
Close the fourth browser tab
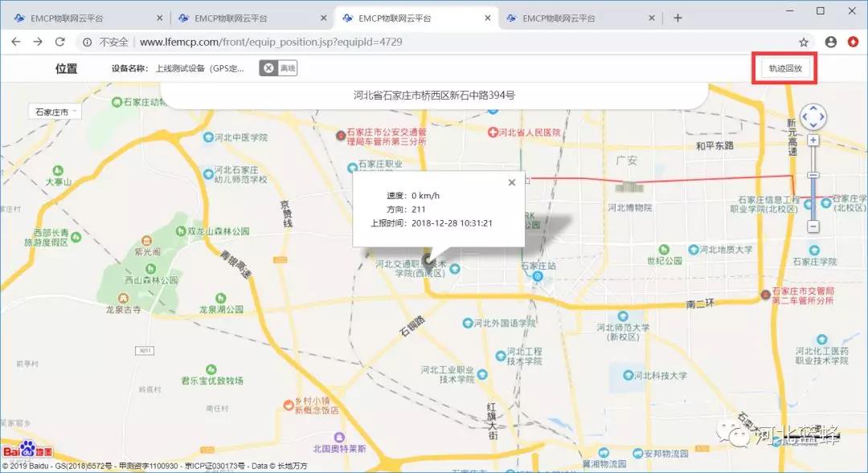click(x=652, y=18)
